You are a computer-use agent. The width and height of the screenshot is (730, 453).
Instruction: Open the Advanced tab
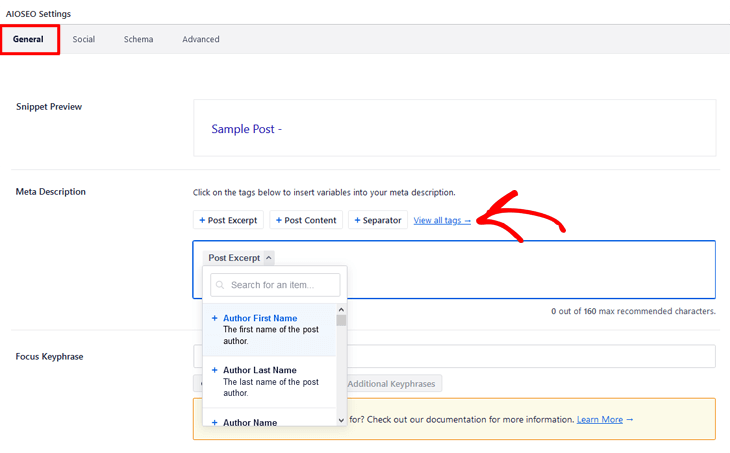point(201,39)
